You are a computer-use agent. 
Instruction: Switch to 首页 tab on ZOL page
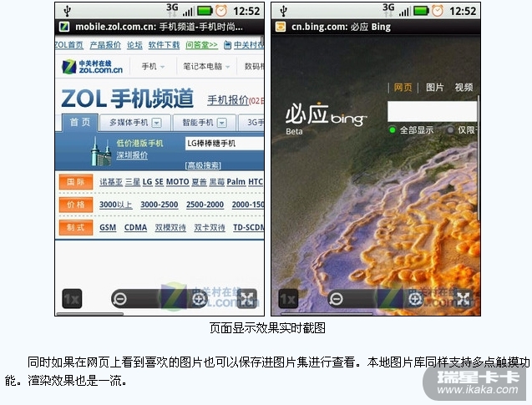[80, 123]
